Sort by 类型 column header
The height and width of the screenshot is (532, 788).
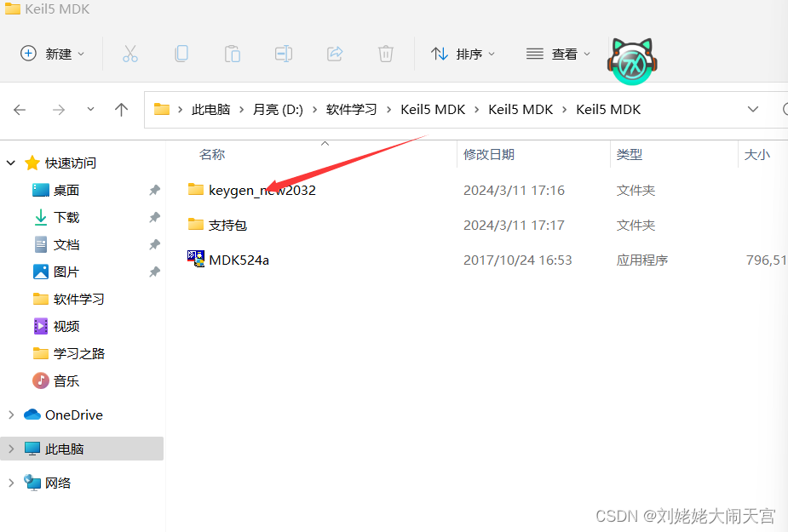click(x=630, y=154)
